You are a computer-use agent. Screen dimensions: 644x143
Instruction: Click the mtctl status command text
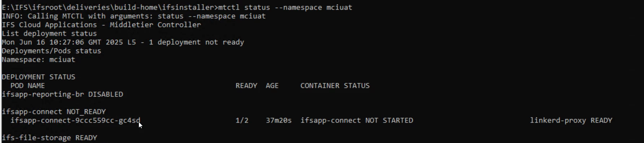pos(285,7)
